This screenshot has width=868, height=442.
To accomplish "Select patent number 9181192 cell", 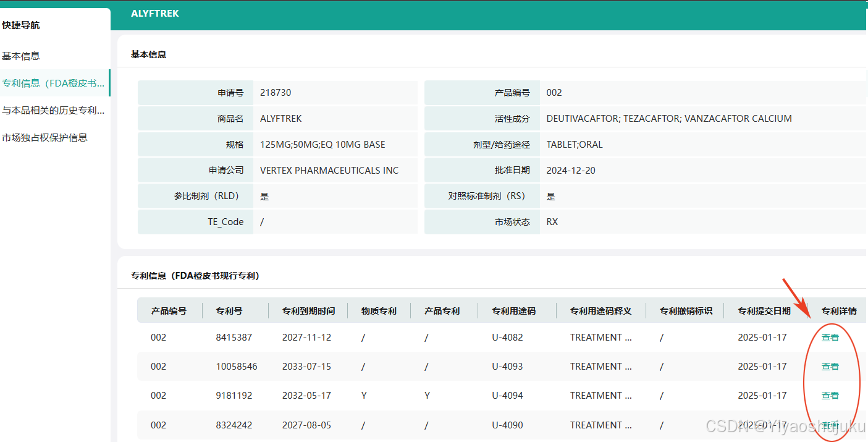I will pyautogui.click(x=234, y=396).
